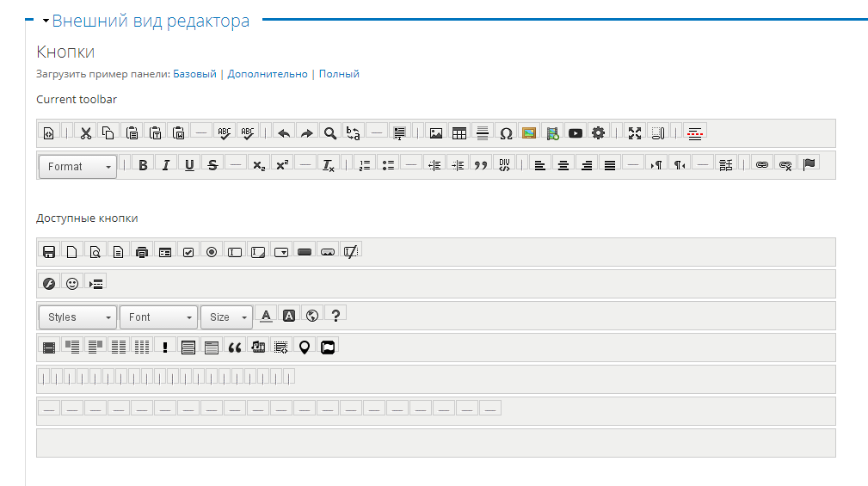The width and height of the screenshot is (868, 486).
Task: Click the Image insert icon in current toolbar
Action: tap(435, 132)
